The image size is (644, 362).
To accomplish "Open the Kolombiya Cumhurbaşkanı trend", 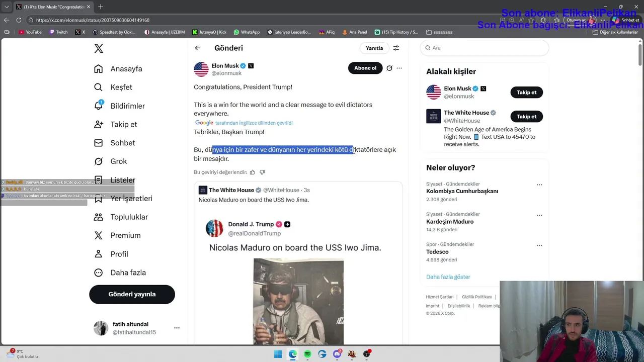I will [x=462, y=191].
